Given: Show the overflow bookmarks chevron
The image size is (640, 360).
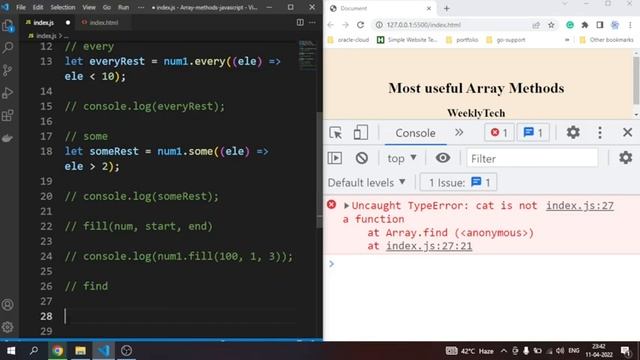Looking at the screenshot, I should click(x=567, y=40).
